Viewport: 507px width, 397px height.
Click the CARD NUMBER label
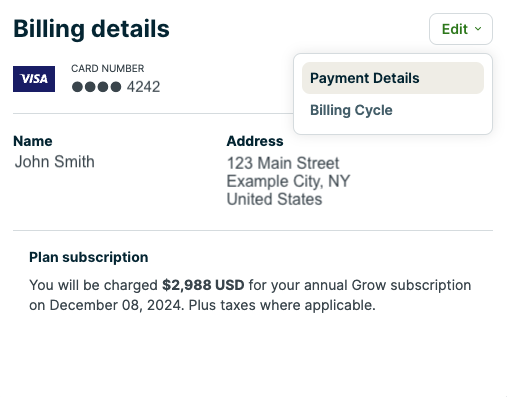tap(107, 68)
